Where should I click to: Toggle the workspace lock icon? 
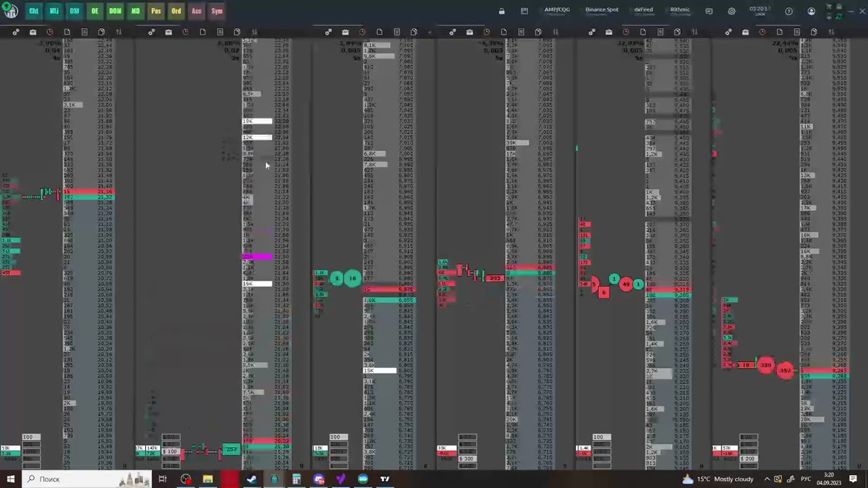coord(502,11)
